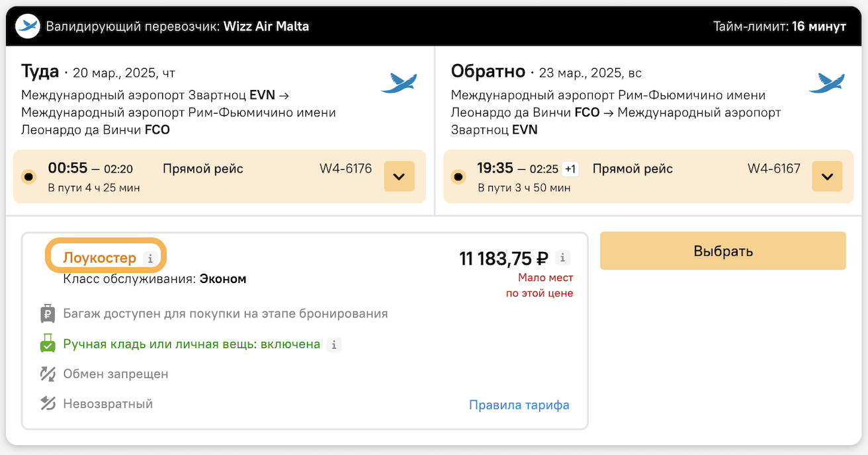Open info icon next to Лоукостер label
Viewport: 868px width, 455px height.
150,259
